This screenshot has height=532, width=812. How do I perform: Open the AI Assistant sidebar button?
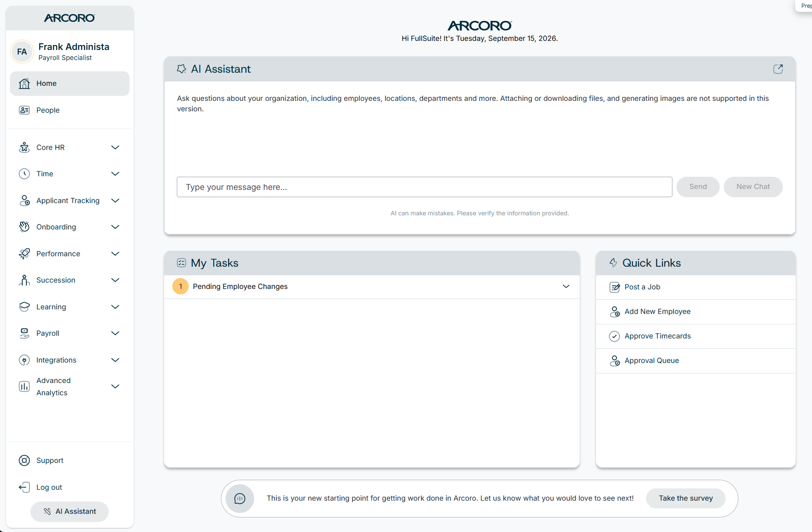(70, 512)
